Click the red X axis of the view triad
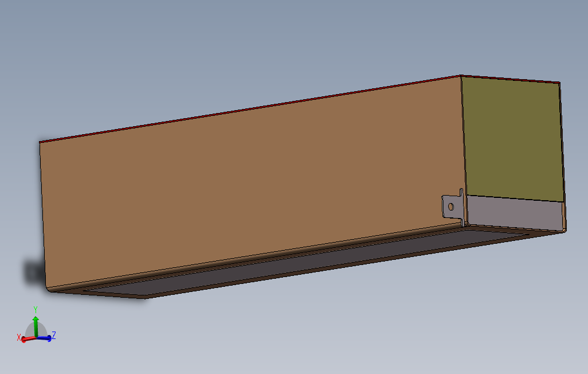 [x=28, y=339]
